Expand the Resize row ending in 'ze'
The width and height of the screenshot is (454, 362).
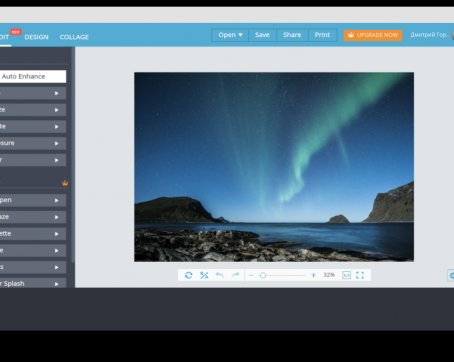tap(33, 110)
